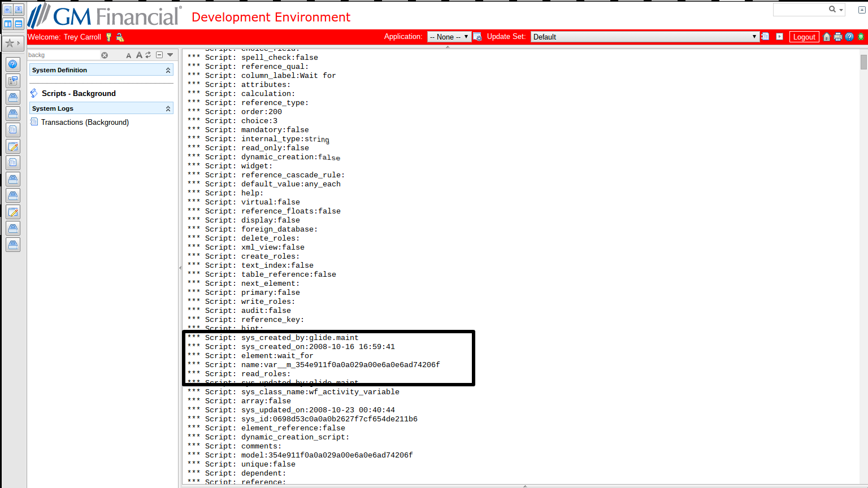Clear the navigator filter text
Viewport: 868px width, 488px height.
point(105,55)
